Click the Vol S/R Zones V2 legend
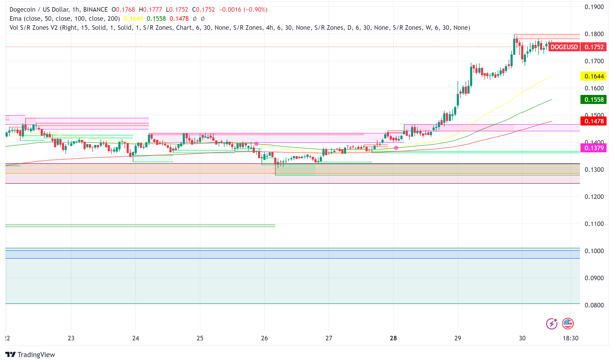614x364 pixels. point(240,28)
